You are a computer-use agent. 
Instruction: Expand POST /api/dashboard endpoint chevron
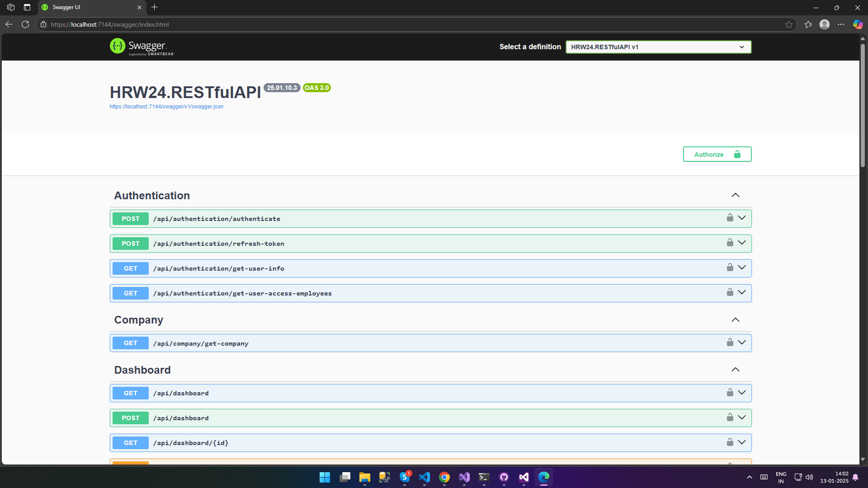click(742, 417)
